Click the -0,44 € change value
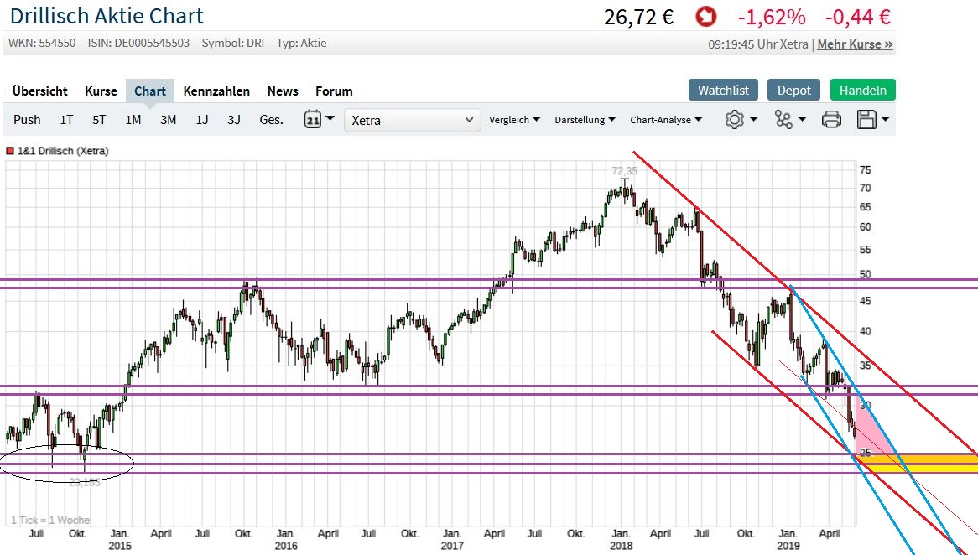The height and width of the screenshot is (560, 978). [x=857, y=17]
